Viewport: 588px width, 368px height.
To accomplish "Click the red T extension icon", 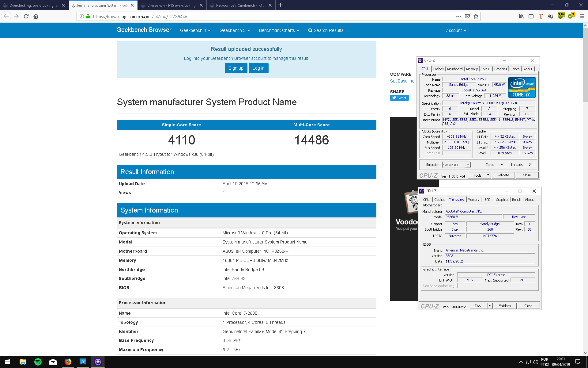I will click(x=541, y=16).
